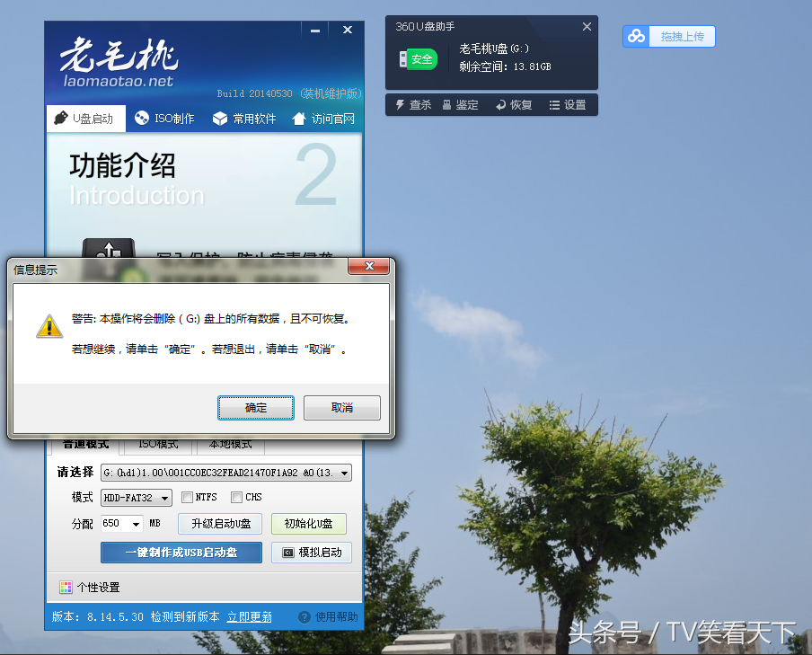Image resolution: width=812 pixels, height=655 pixels.
Task: Click the 版本: 8.14.5.30 status text
Action: click(x=97, y=616)
